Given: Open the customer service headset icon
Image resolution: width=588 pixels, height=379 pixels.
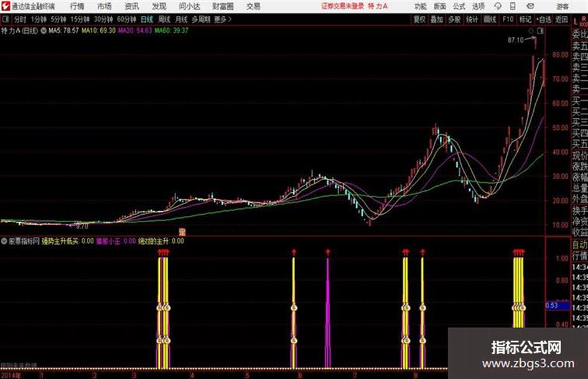Looking at the screenshot, I should tap(498, 6).
